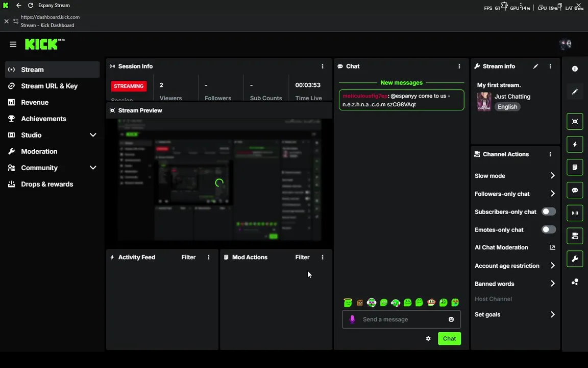Click the site info icon near URL
Image resolution: width=588 pixels, height=368 pixels.
(x=16, y=21)
